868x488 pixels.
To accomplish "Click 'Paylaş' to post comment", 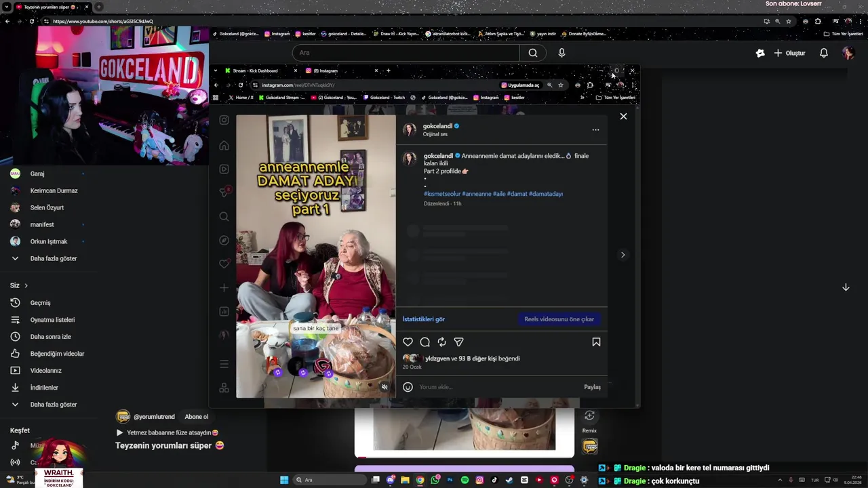I will tap(592, 387).
